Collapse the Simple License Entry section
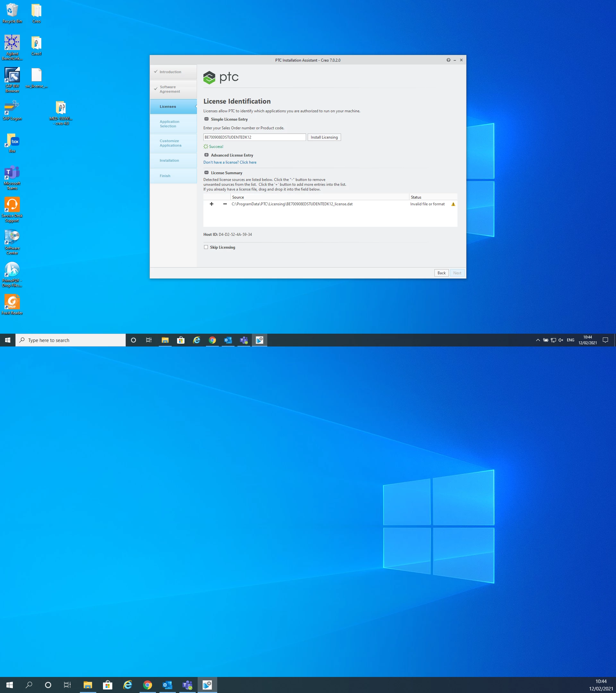The image size is (616, 693). click(x=207, y=119)
